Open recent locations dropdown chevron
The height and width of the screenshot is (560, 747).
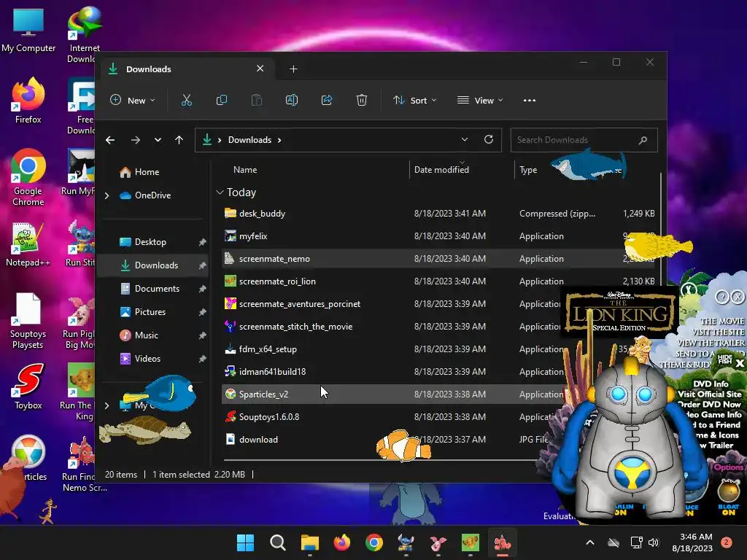(158, 140)
